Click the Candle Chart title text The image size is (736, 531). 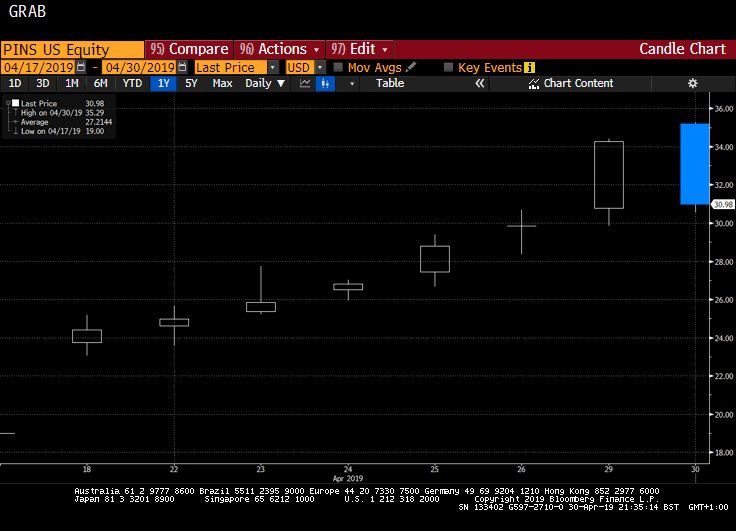coord(682,49)
